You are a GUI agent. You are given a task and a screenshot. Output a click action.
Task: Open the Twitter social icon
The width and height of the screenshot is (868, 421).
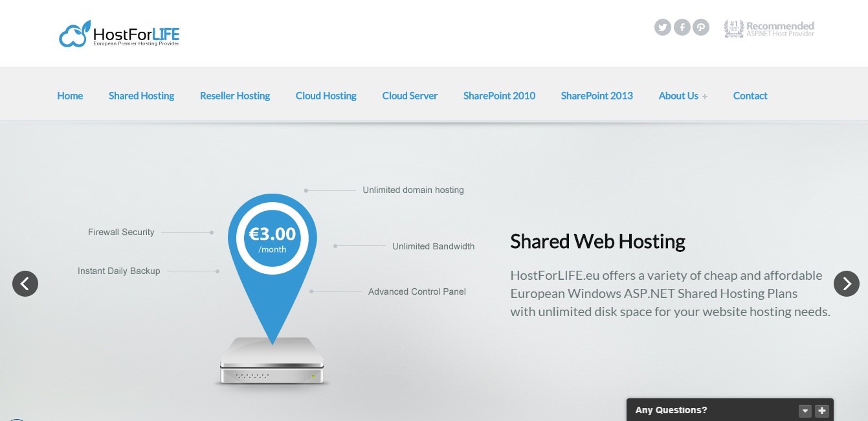[662, 27]
